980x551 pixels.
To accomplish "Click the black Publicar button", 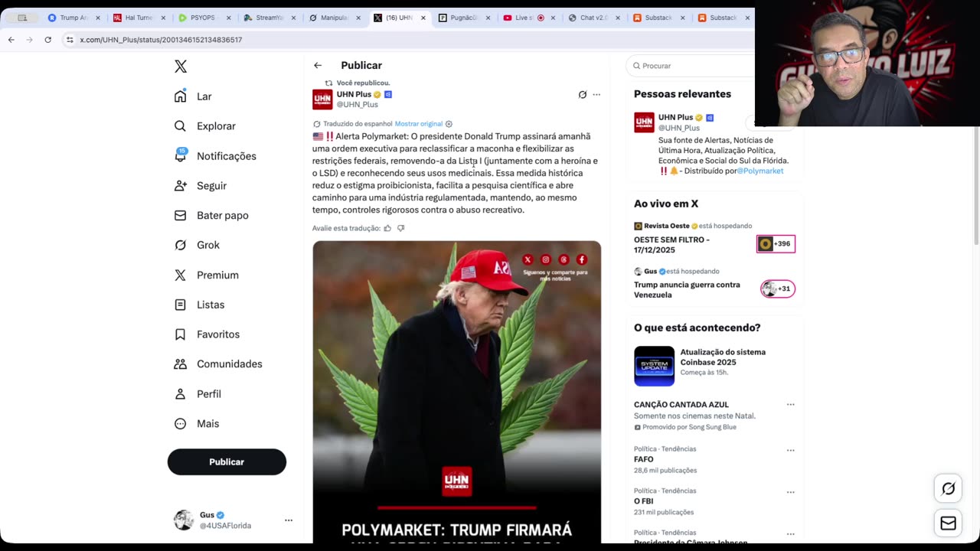I will tap(227, 462).
